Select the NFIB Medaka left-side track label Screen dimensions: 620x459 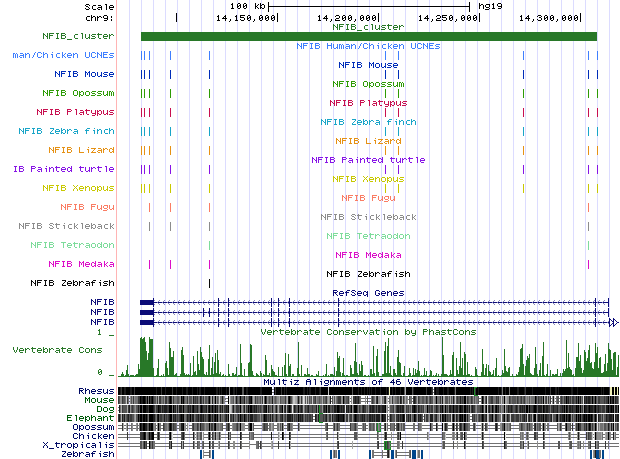click(81, 263)
